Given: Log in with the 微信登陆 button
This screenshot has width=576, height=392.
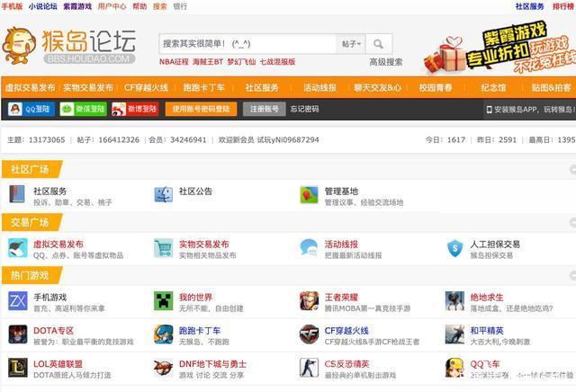Looking at the screenshot, I should [x=84, y=109].
